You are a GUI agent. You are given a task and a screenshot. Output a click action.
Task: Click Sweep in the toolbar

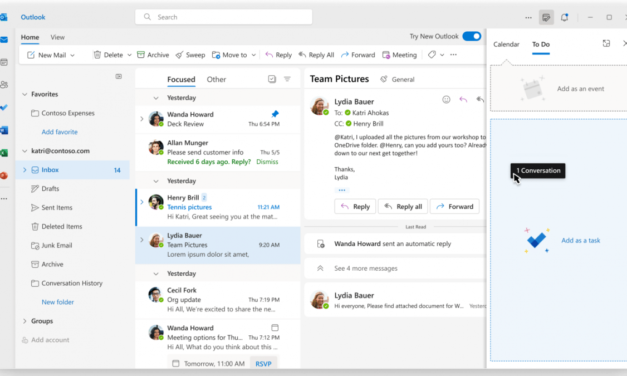190,55
